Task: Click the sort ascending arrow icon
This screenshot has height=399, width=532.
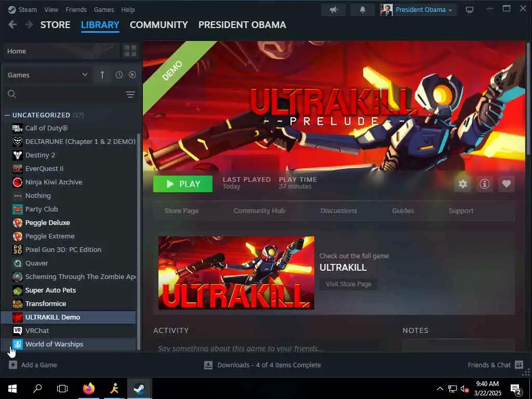Action: pos(102,75)
